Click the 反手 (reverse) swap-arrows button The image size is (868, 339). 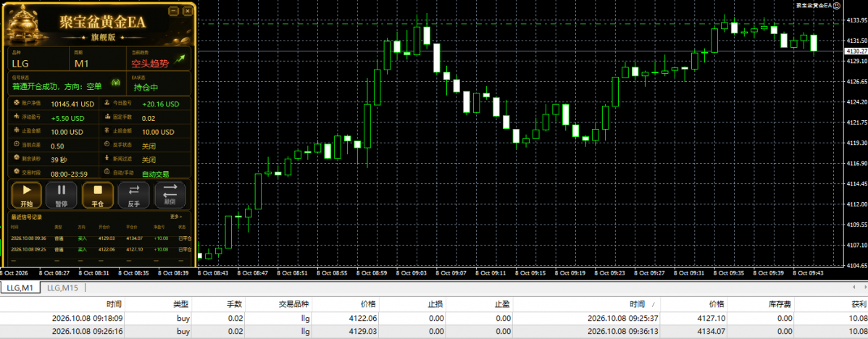(x=134, y=196)
